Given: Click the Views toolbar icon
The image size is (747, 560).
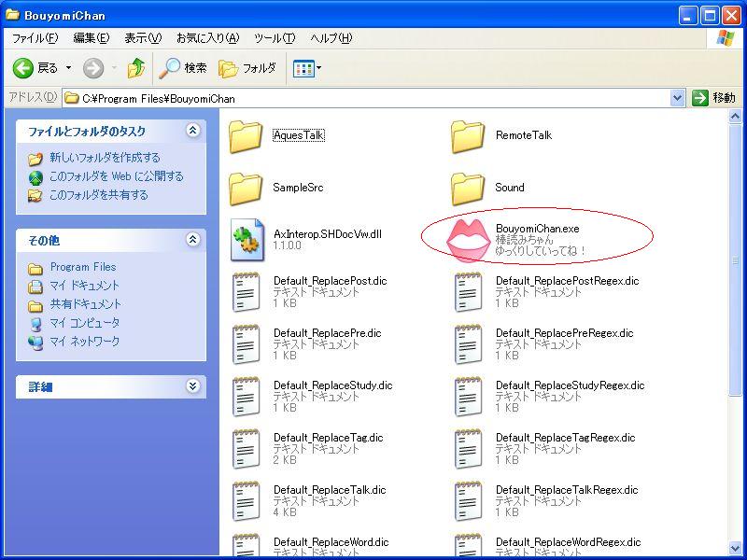Looking at the screenshot, I should pos(303,68).
